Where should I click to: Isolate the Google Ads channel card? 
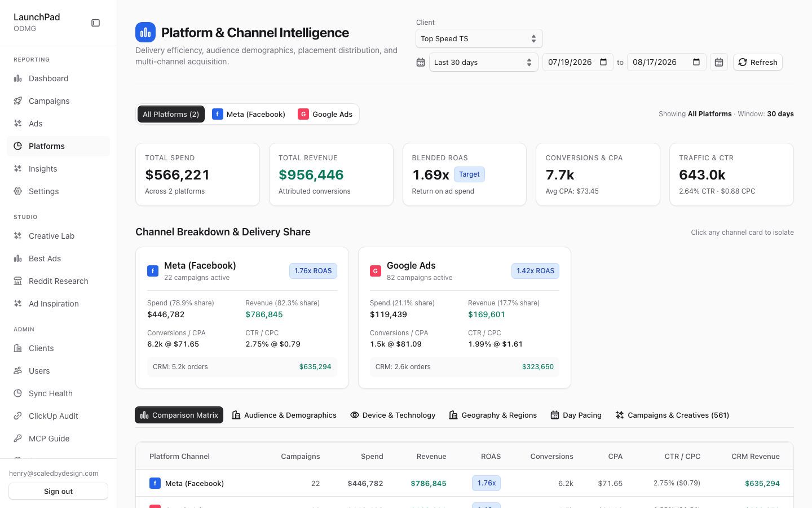click(465, 318)
